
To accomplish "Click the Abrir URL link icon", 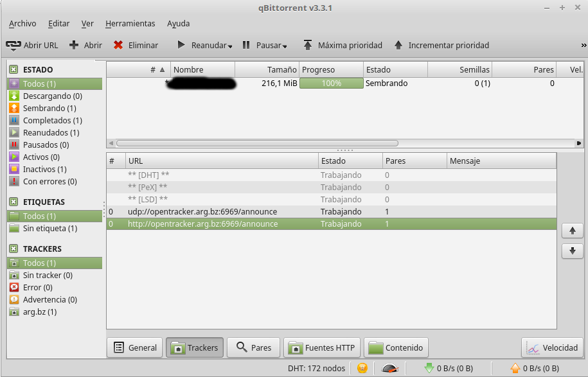I will click(13, 46).
